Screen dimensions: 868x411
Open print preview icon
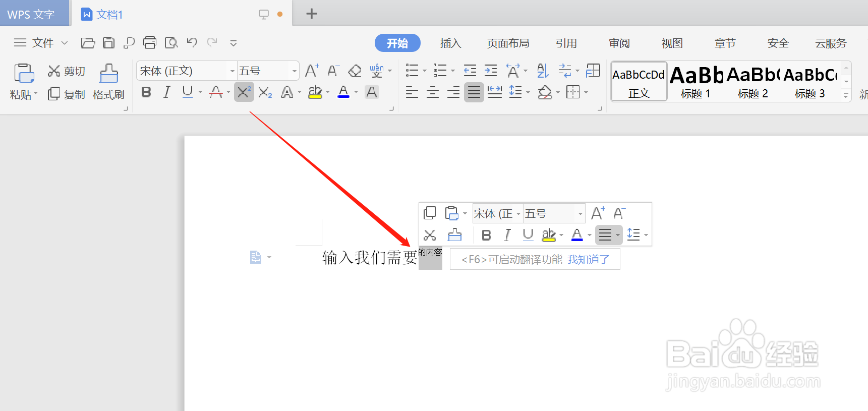(171, 43)
